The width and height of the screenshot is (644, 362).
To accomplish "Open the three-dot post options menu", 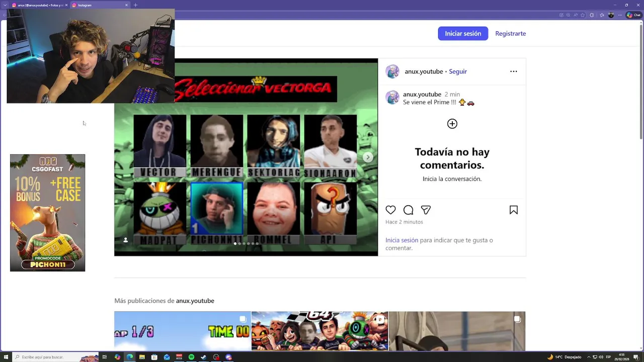I will 514,71.
